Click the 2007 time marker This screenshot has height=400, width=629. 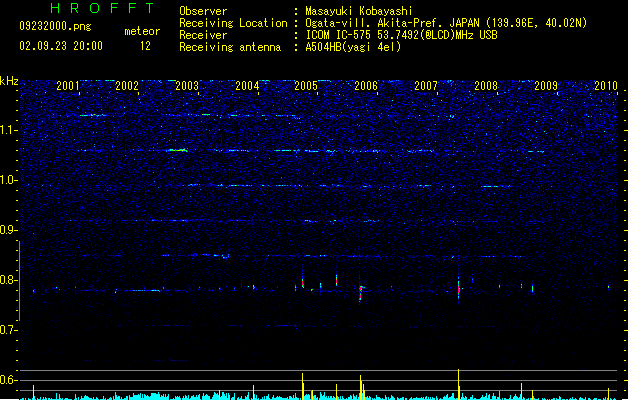click(426, 86)
